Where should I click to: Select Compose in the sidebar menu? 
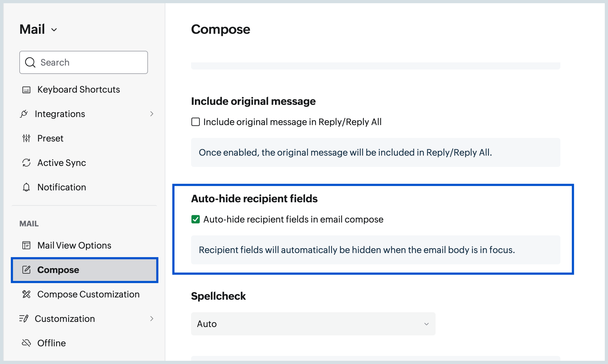point(58,270)
